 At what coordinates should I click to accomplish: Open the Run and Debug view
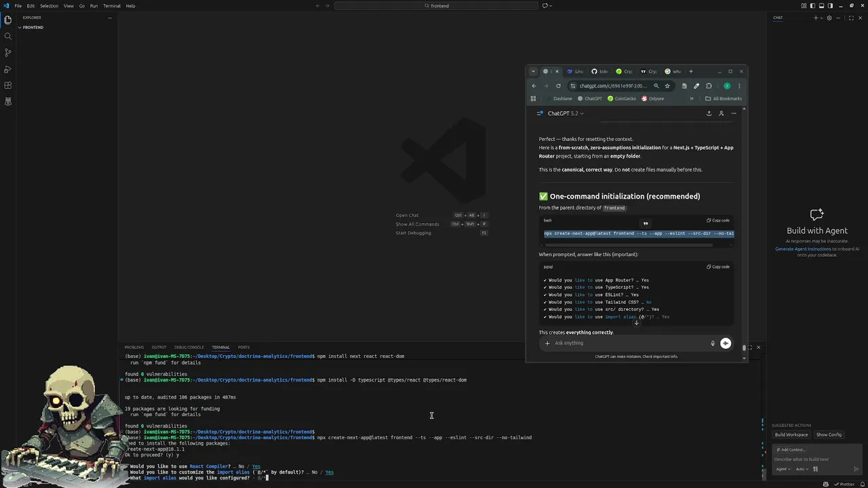8,69
